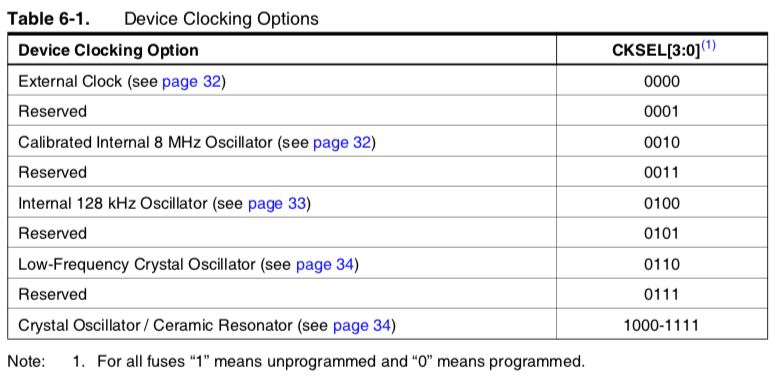Click the 0110 CKSEL value

pyautogui.click(x=661, y=264)
